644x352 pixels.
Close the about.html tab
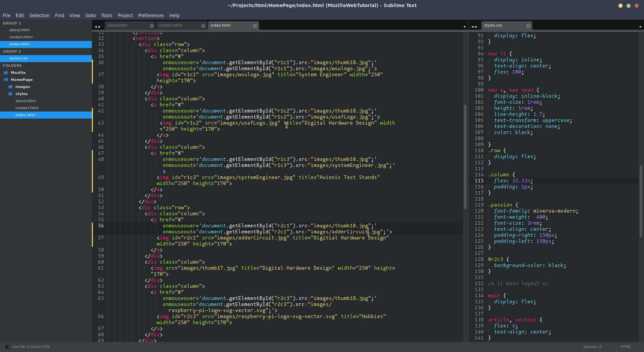tap(152, 26)
